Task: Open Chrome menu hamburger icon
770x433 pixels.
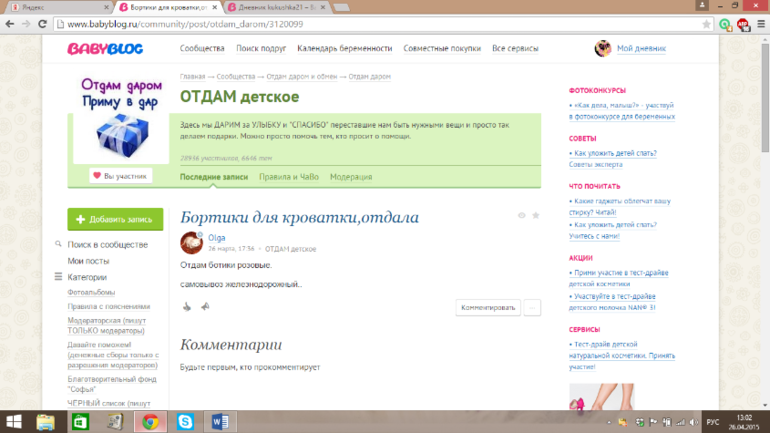Action: click(758, 22)
